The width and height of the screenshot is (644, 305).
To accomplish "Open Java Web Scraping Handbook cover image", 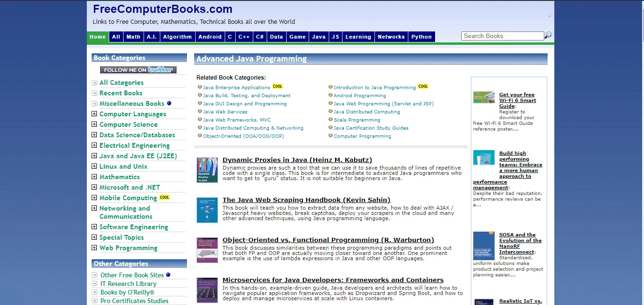I will point(207,210).
